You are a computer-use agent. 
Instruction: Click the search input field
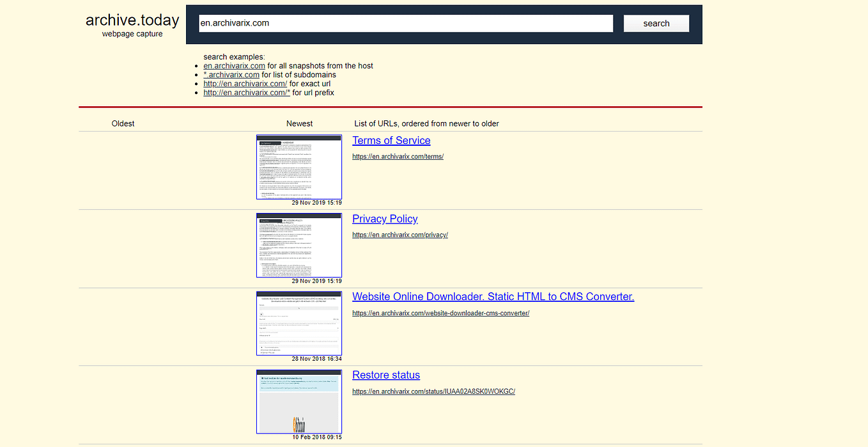pos(406,23)
